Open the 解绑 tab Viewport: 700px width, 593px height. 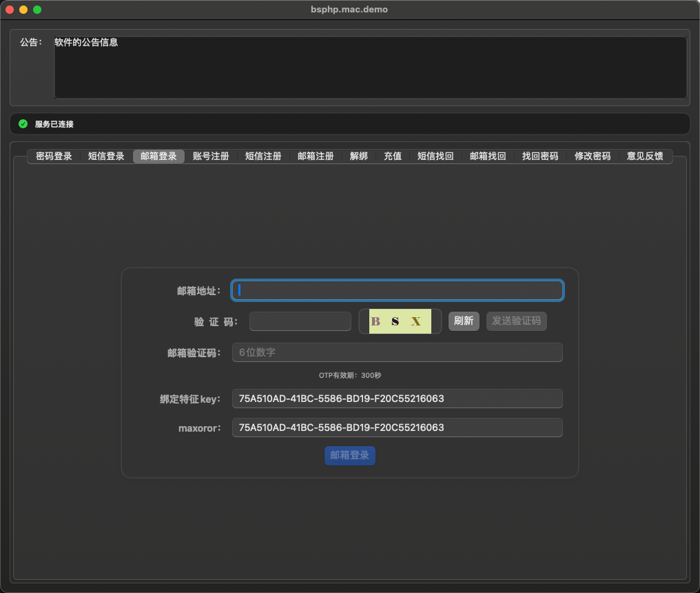[x=359, y=157]
